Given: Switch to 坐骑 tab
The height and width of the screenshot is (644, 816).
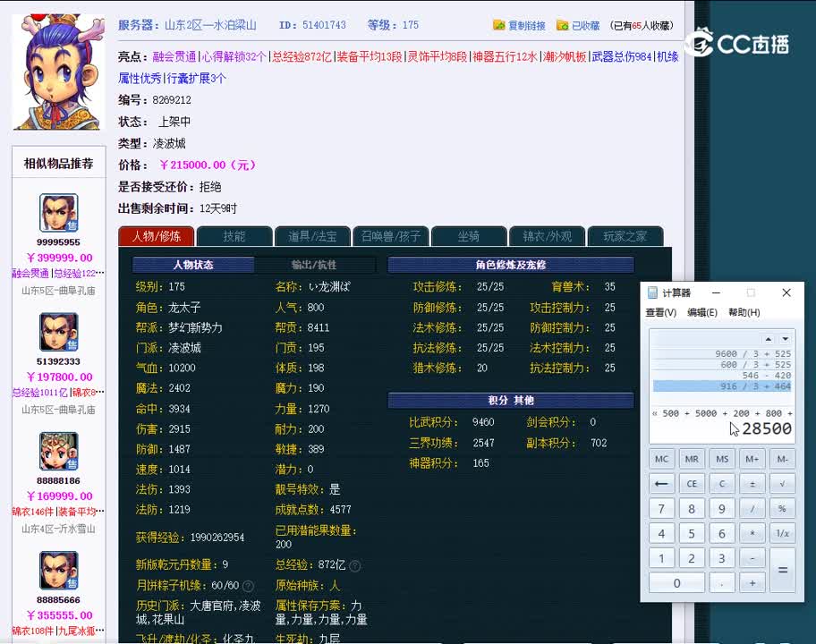Looking at the screenshot, I should point(469,236).
